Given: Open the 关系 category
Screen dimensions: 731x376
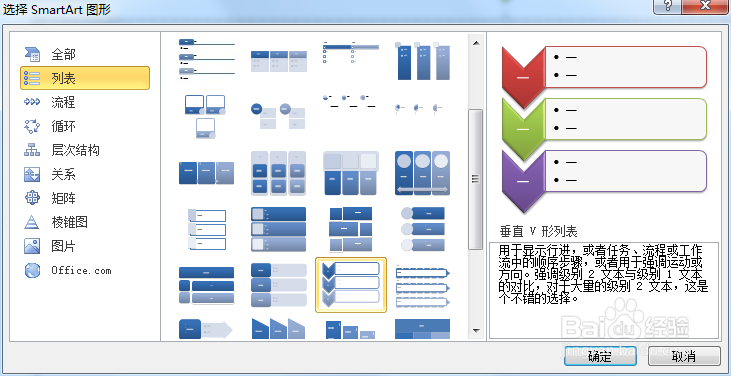Looking at the screenshot, I should pyautogui.click(x=85, y=174).
